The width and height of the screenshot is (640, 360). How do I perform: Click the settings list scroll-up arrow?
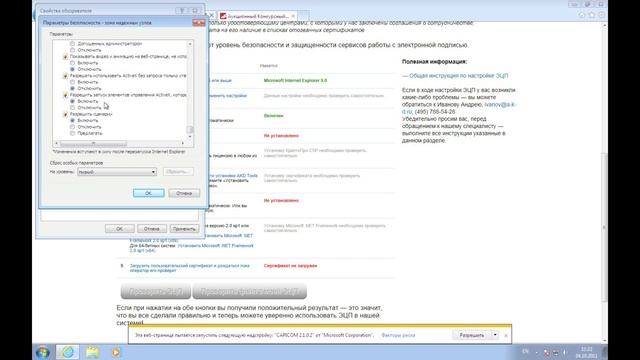tap(190, 44)
